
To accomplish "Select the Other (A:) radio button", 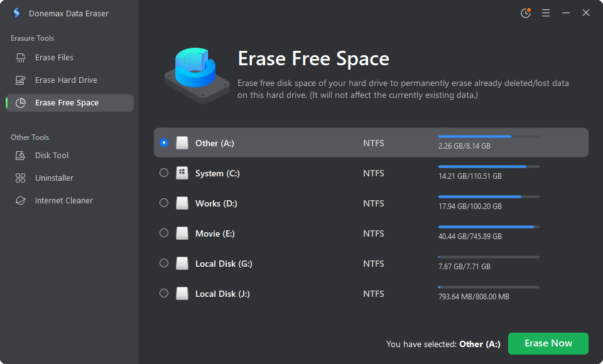I will 164,142.
